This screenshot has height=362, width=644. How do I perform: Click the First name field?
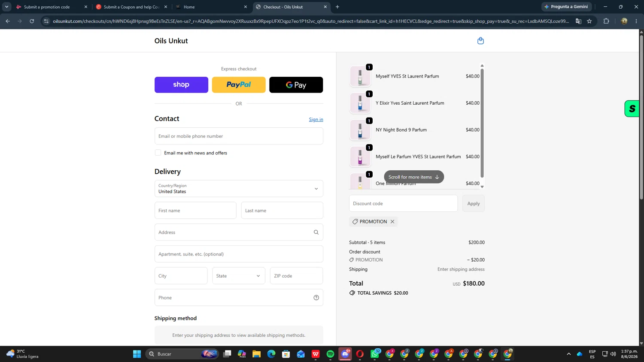coord(195,211)
